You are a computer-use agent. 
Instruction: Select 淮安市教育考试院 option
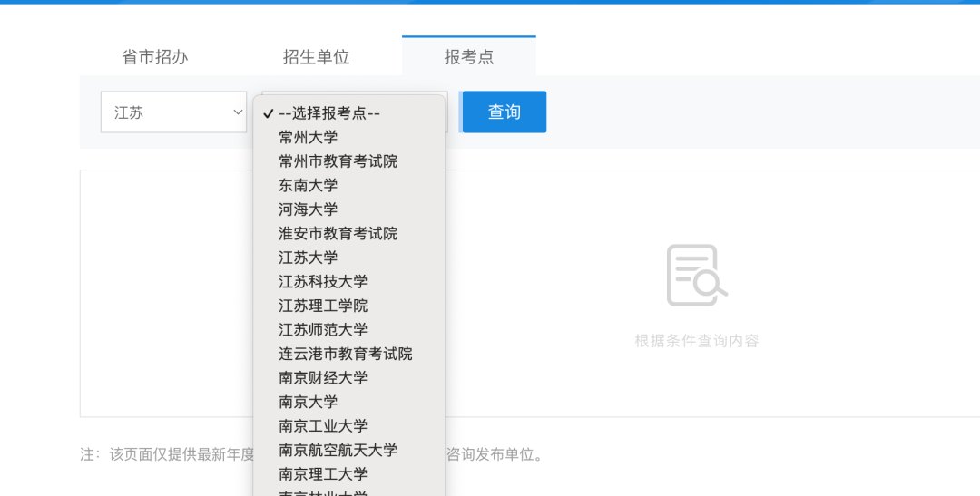(x=349, y=233)
